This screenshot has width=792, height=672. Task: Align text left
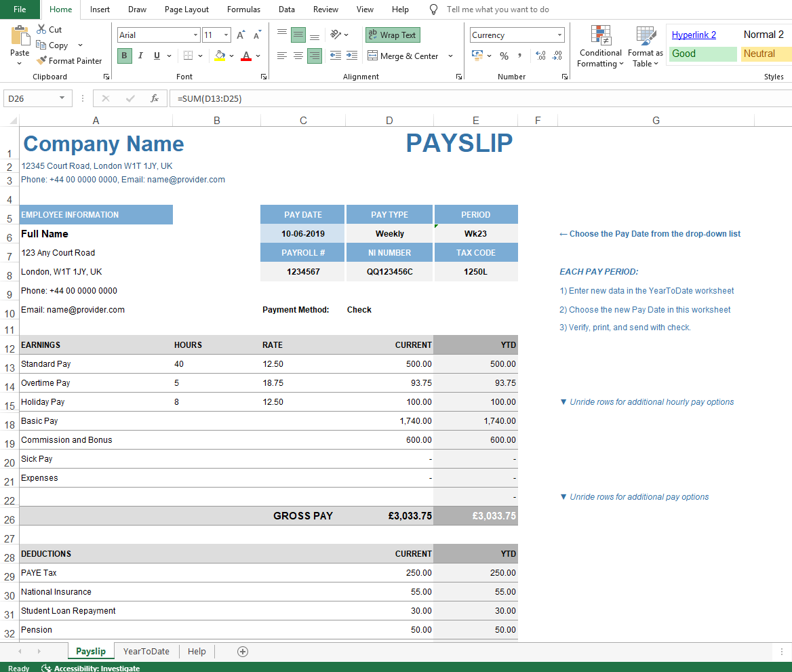[x=282, y=56]
